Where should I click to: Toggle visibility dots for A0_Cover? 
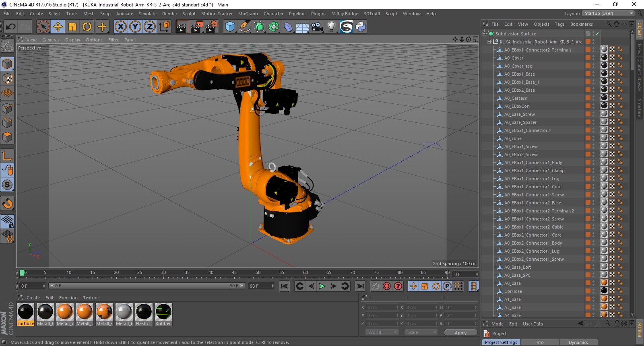593,58
